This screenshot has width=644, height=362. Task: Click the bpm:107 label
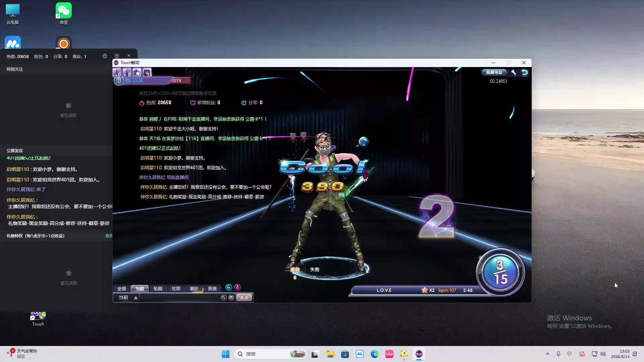click(x=447, y=290)
